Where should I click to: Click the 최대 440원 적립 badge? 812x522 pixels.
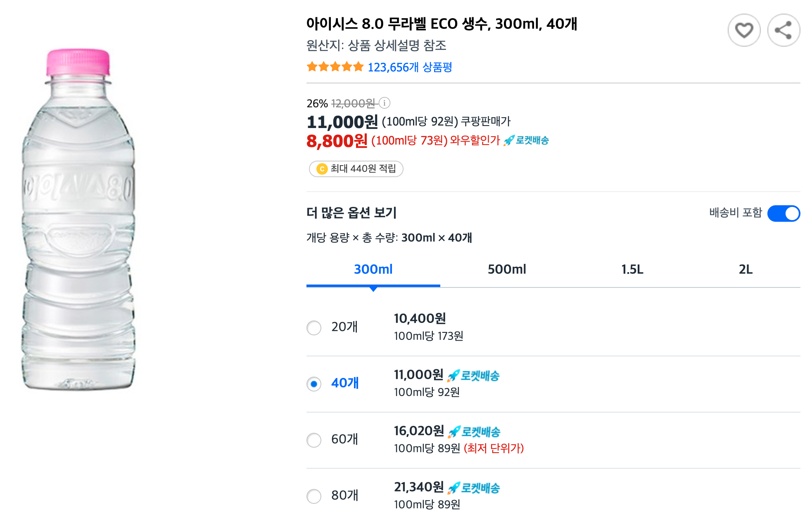[x=356, y=169]
